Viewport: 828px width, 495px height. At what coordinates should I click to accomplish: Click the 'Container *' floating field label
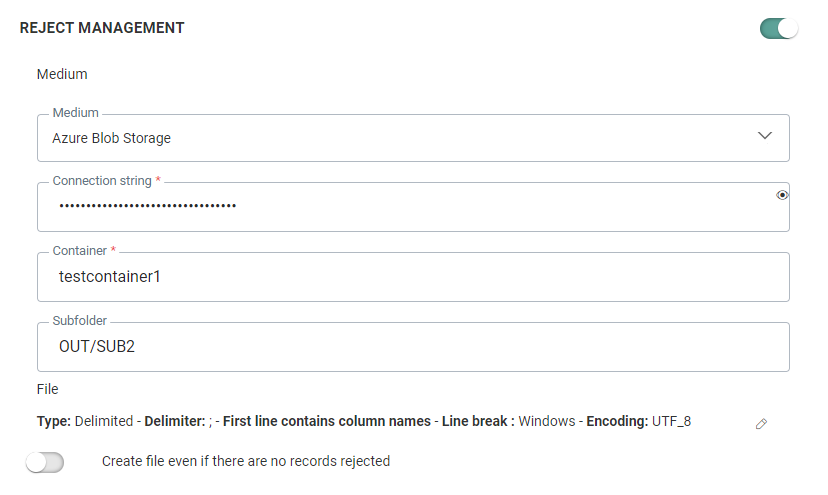coord(84,251)
